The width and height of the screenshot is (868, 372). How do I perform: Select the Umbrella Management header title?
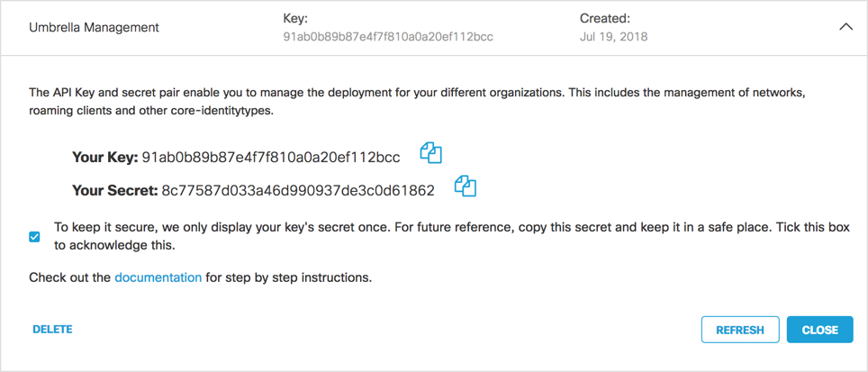[x=95, y=27]
